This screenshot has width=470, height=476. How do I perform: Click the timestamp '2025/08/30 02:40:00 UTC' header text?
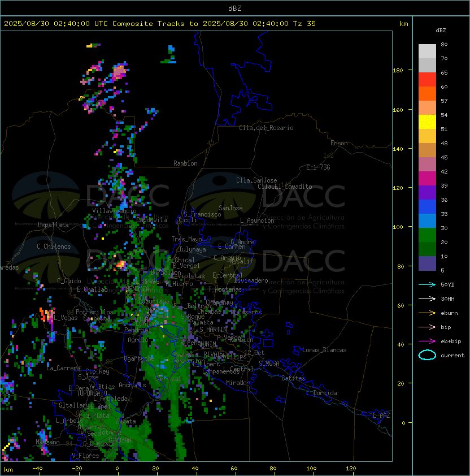pyautogui.click(x=56, y=24)
